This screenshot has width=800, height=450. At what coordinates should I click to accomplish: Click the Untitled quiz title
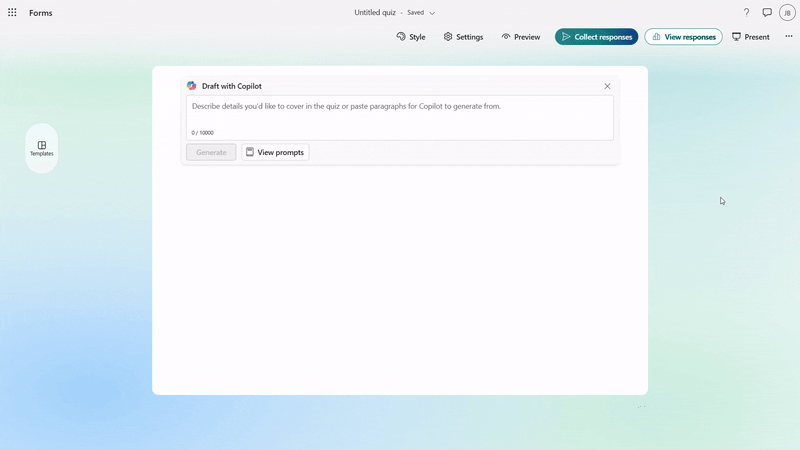pos(375,12)
